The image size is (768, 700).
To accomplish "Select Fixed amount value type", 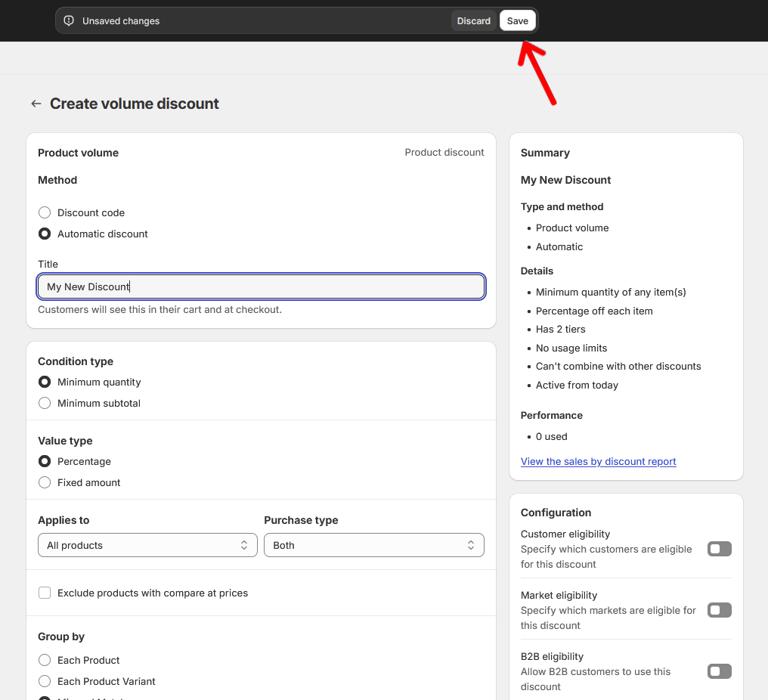I will tap(44, 482).
